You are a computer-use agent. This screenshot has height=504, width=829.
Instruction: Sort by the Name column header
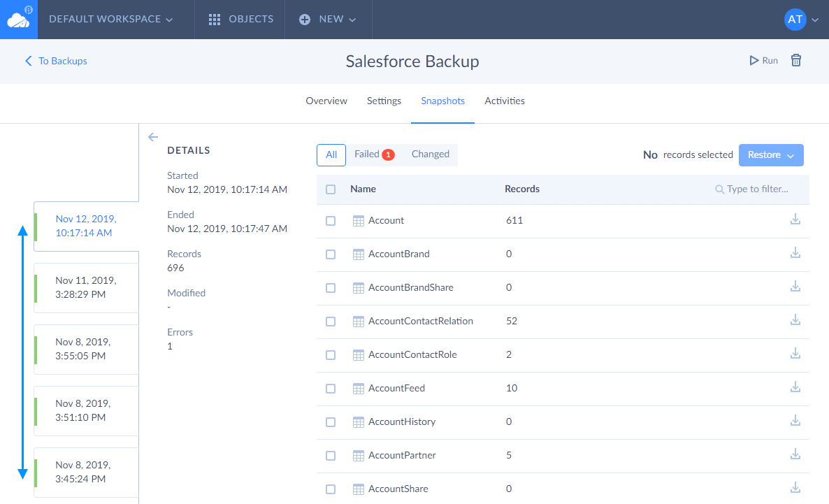(x=363, y=189)
